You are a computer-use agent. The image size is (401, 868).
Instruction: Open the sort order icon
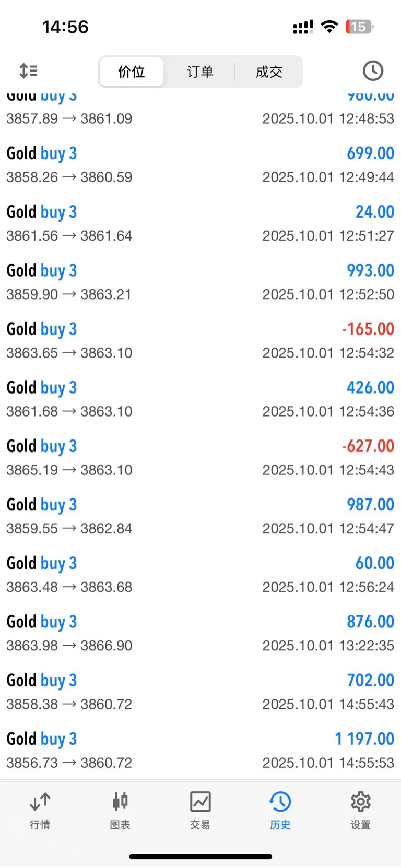(x=28, y=70)
